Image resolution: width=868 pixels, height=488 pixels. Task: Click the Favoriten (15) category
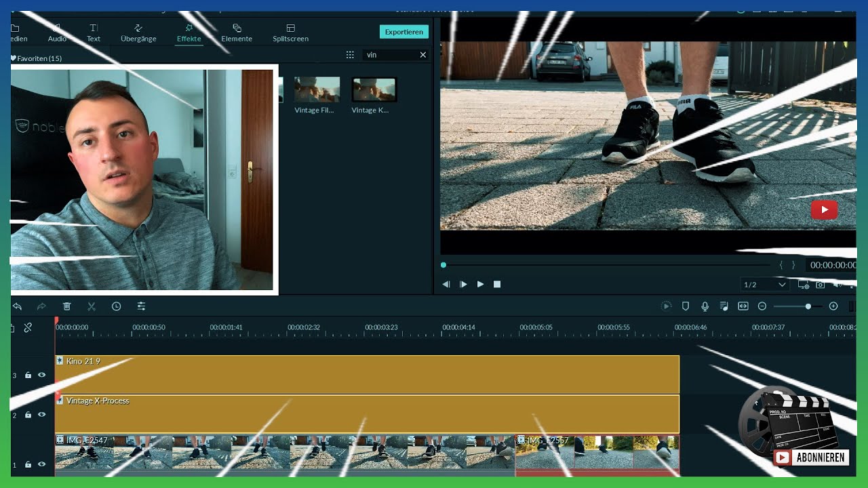point(37,59)
